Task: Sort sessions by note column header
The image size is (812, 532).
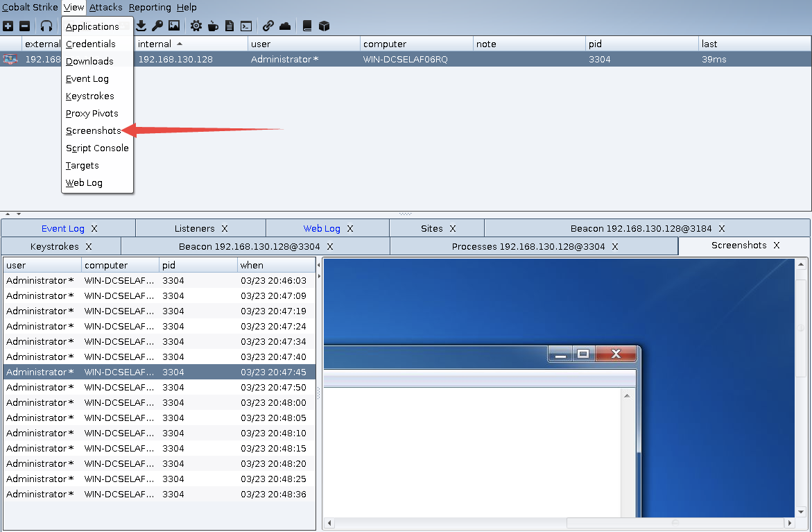Action: [528, 44]
